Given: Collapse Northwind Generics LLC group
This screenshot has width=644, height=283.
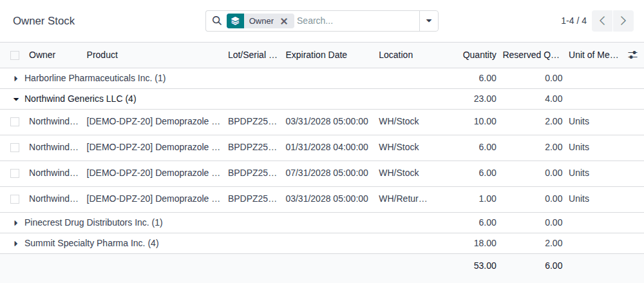Looking at the screenshot, I should (16, 99).
